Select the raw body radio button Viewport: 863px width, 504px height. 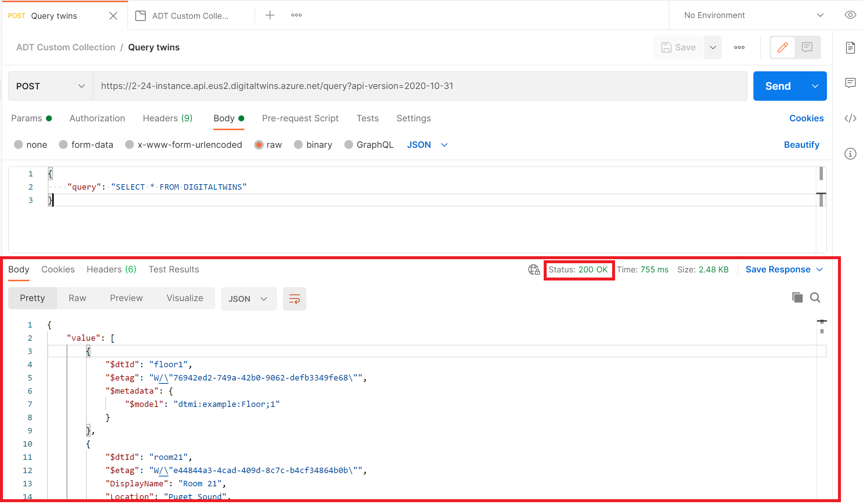(x=259, y=144)
